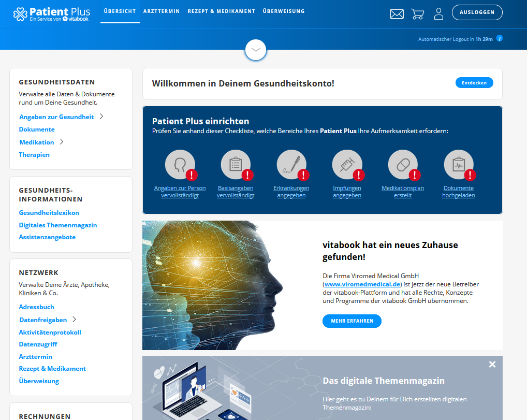Close the digitale Themenmagazin banner
Viewport: 527px width, 420px height.
point(492,364)
